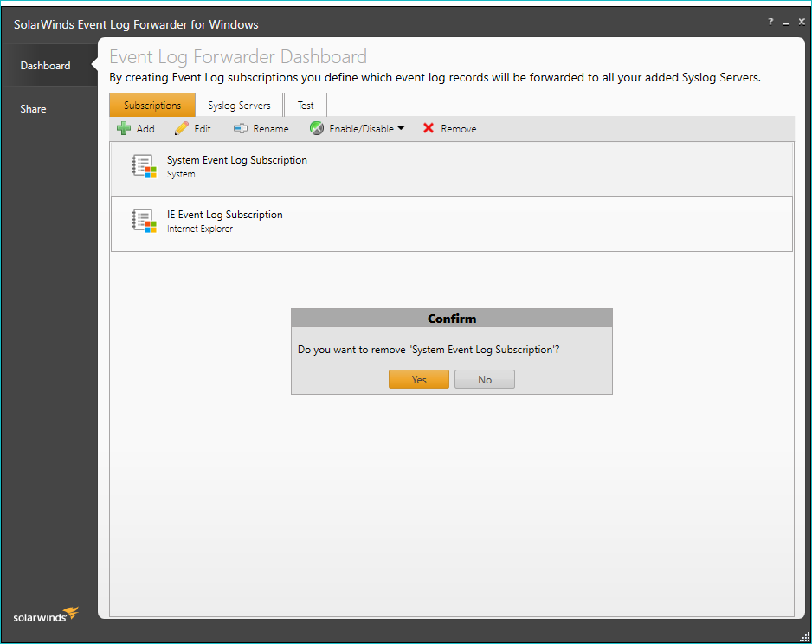Select Dashboard in the left sidebar
Screen dimensions: 812x644
46,66
